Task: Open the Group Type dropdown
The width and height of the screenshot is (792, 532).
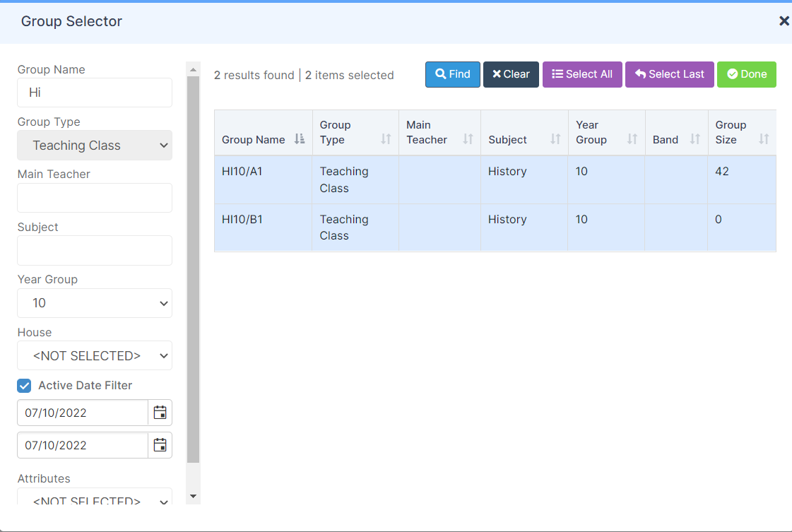Action: click(95, 146)
